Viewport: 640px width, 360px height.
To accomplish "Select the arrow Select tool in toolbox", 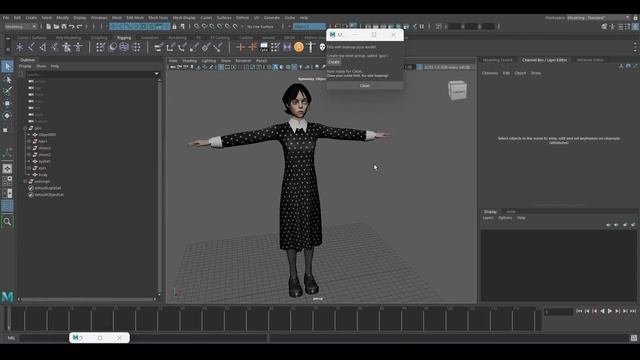I will point(7,66).
